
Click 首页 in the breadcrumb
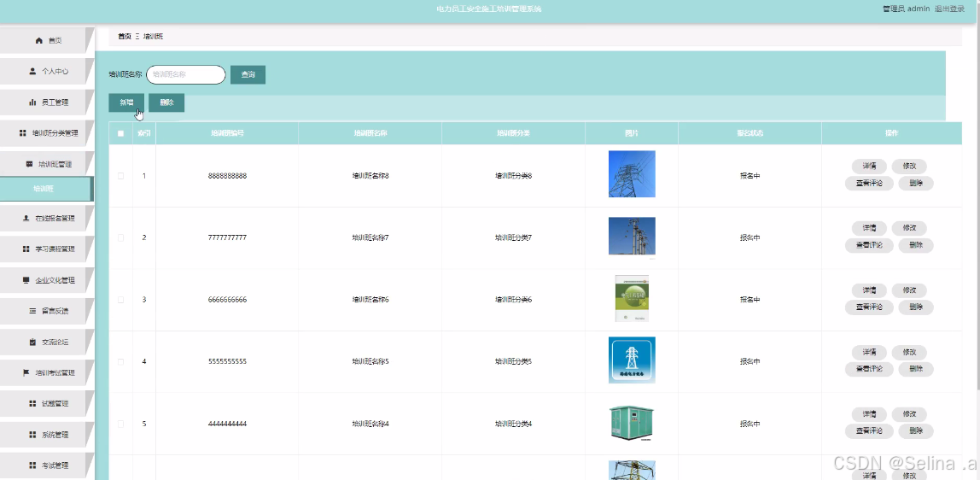point(125,36)
